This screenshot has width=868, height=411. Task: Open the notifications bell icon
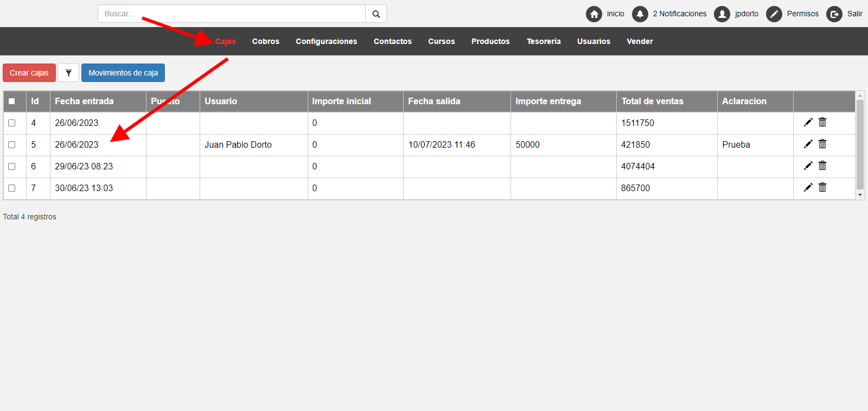coord(640,14)
